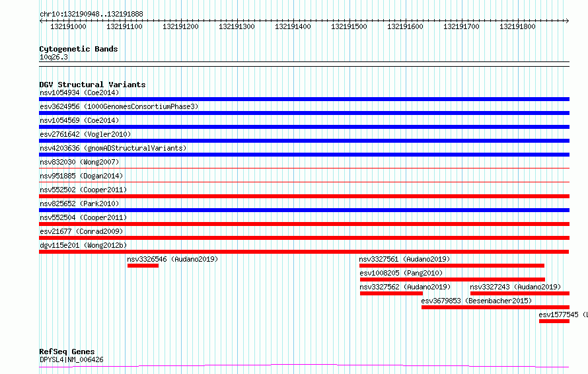Viewport: 588px width, 374px height.
Task: Click ruler position 132191300
Action: point(237,26)
